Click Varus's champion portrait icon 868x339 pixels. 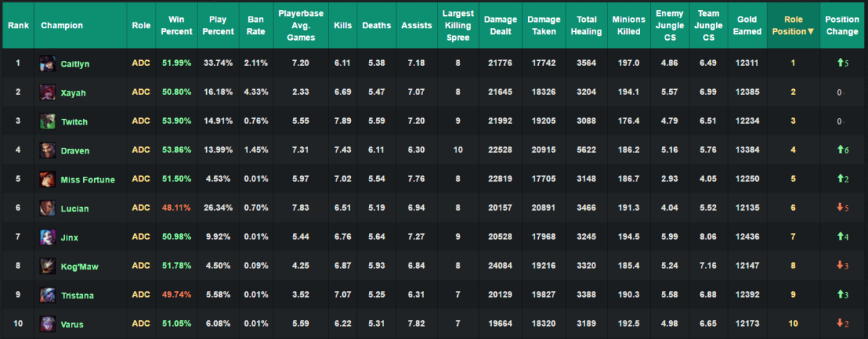click(x=48, y=324)
